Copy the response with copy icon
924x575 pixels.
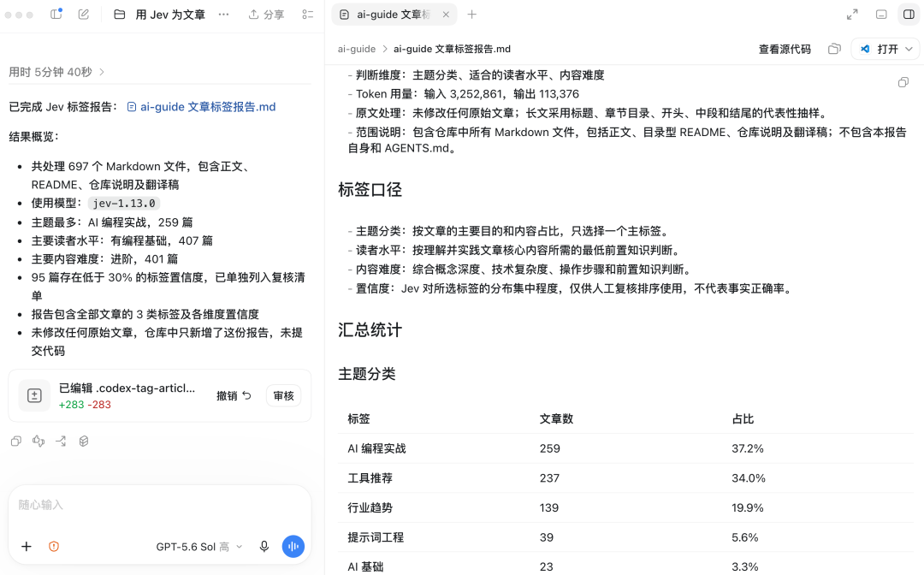(16, 441)
